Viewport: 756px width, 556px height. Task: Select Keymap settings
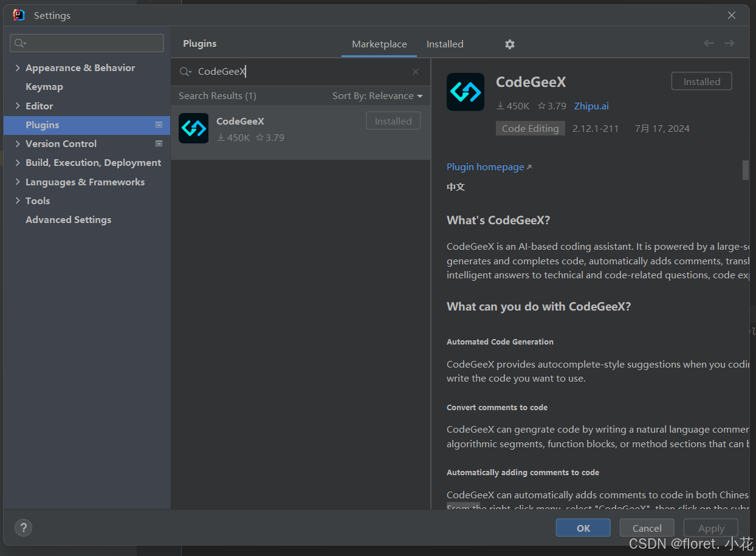[x=44, y=87]
